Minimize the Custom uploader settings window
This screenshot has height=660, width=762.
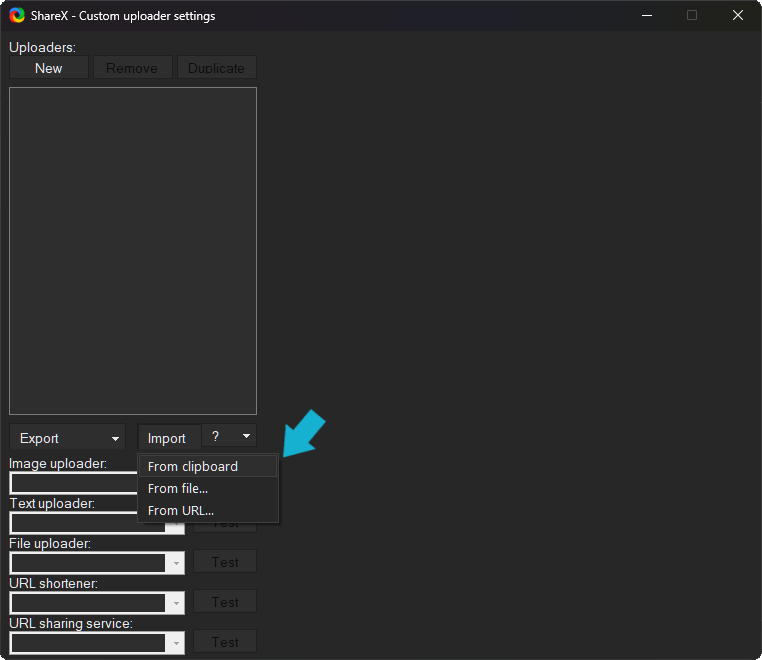(647, 16)
